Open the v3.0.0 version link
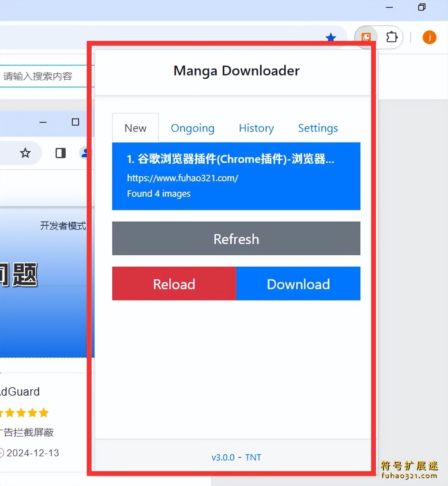 (223, 457)
